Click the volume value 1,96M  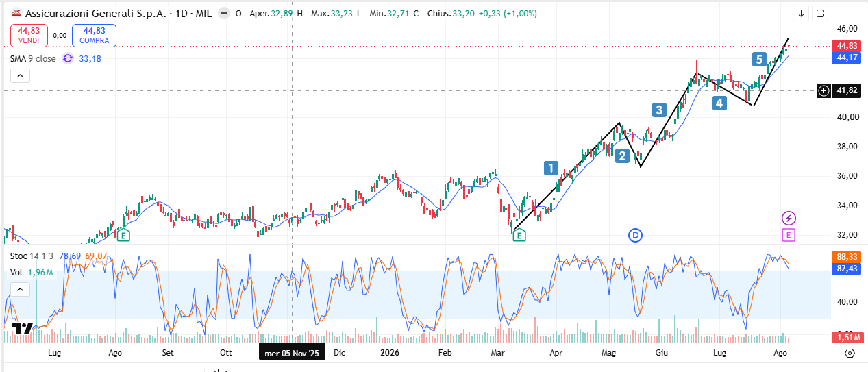click(x=40, y=272)
